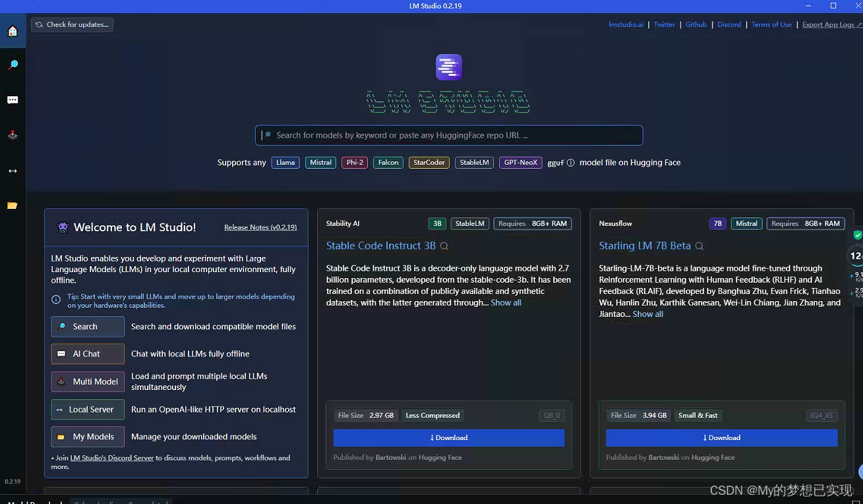Viewport: 863px width, 504px height.
Task: Select the GPT-NeoX architecture tag
Action: point(521,163)
